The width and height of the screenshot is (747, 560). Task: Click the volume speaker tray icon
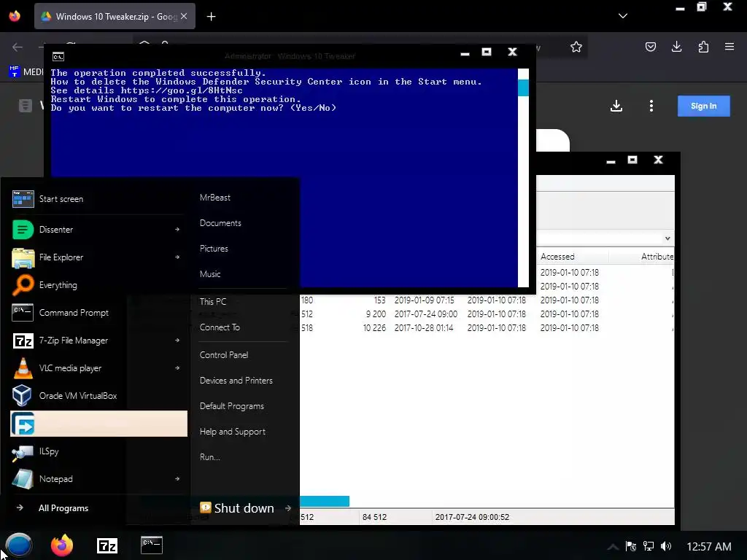coord(666,546)
